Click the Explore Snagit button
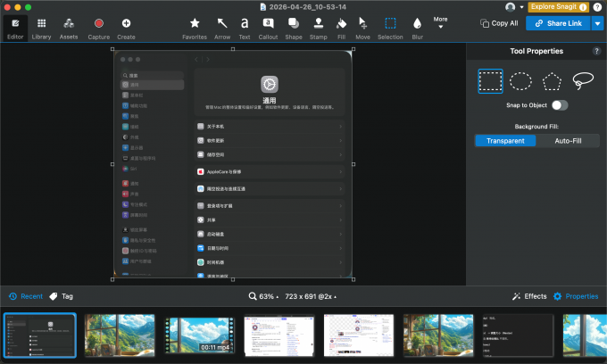Viewport: 607px width, 364px height. pyautogui.click(x=558, y=7)
